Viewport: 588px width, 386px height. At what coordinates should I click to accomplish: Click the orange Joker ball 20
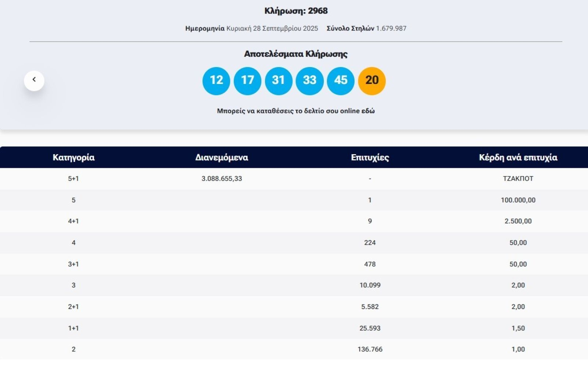(372, 81)
